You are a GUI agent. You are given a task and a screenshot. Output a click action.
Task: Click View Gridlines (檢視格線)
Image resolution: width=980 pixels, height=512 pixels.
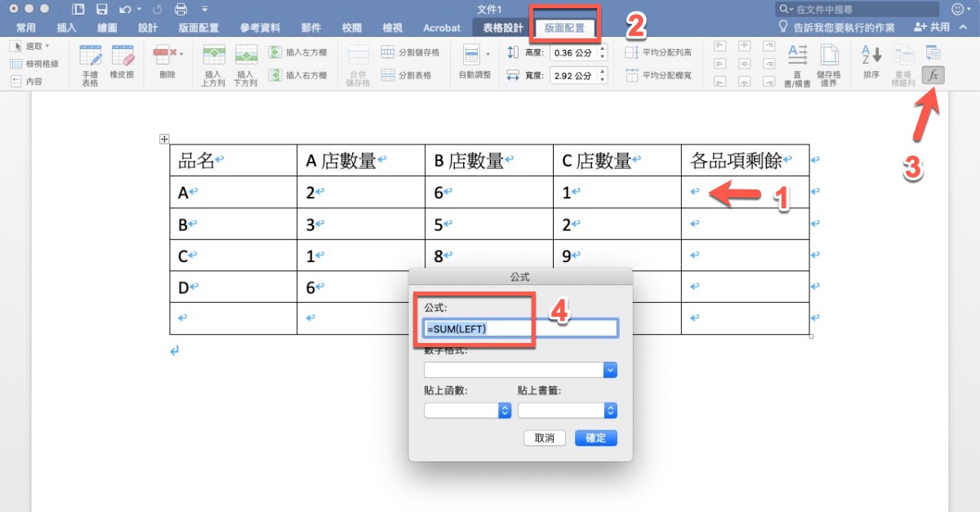point(34,64)
